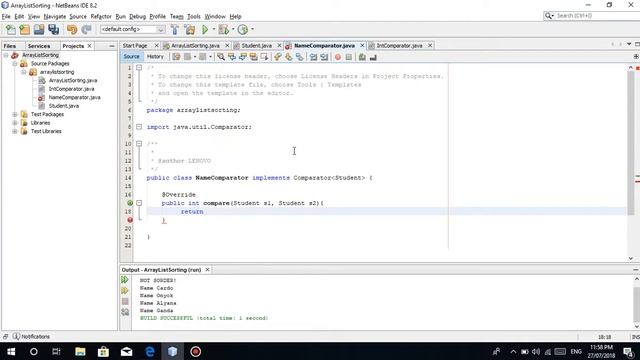This screenshot has height=360, width=640.
Task: Click the Comment editor toolbar icon
Action: tap(362, 57)
